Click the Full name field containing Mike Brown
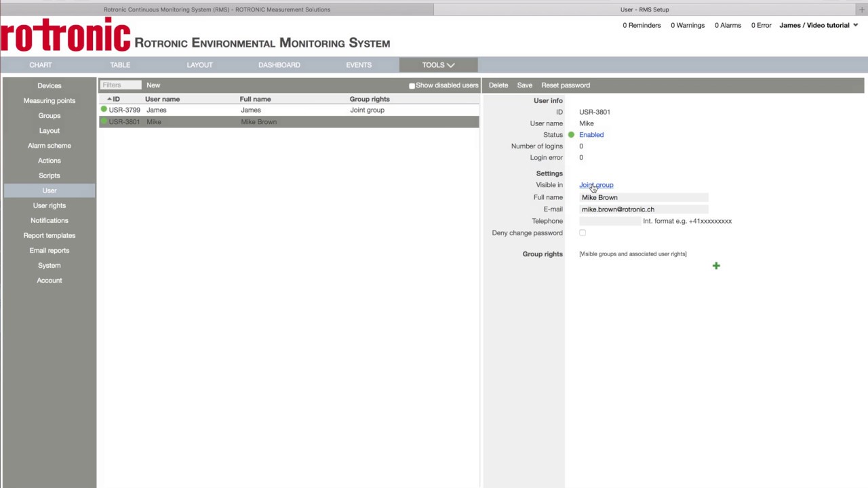 644,197
